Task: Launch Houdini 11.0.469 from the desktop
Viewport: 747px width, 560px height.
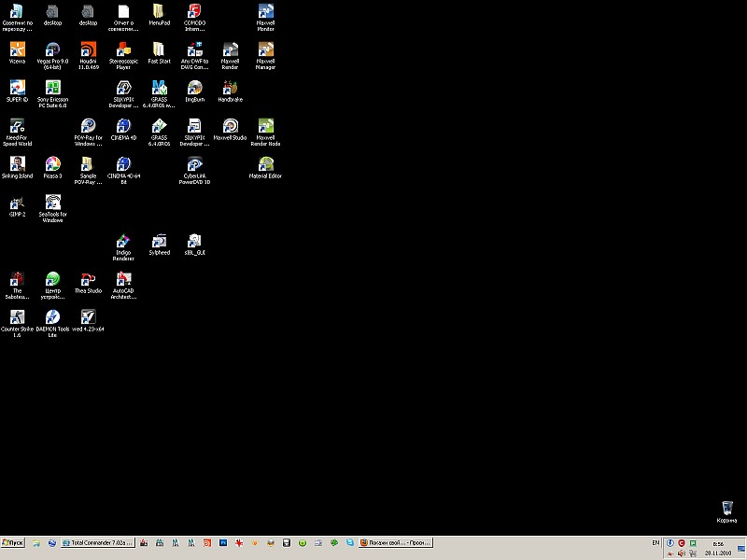Action: tap(88, 50)
